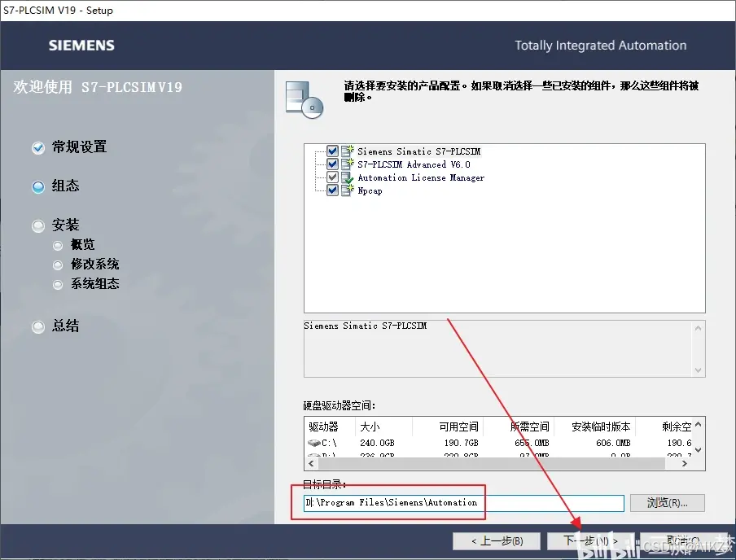Click the 浏览(R)... browse button
Image resolution: width=736 pixels, height=560 pixels.
coord(667,503)
